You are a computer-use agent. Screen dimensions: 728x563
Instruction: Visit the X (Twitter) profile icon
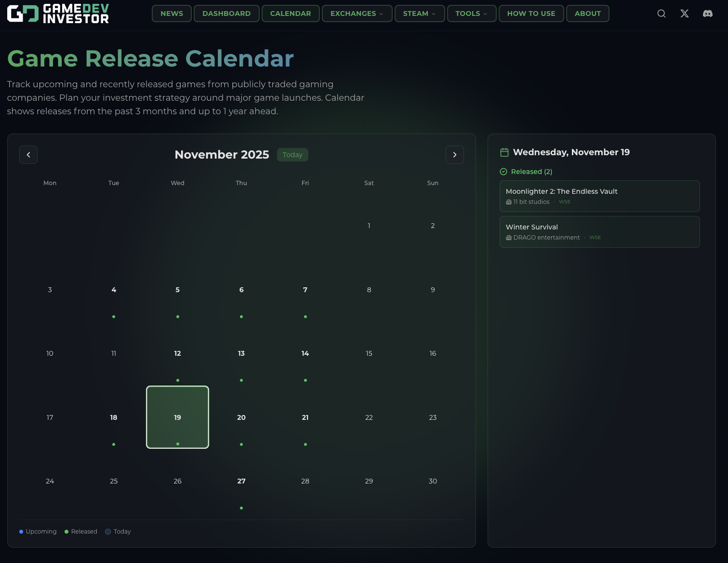click(684, 13)
